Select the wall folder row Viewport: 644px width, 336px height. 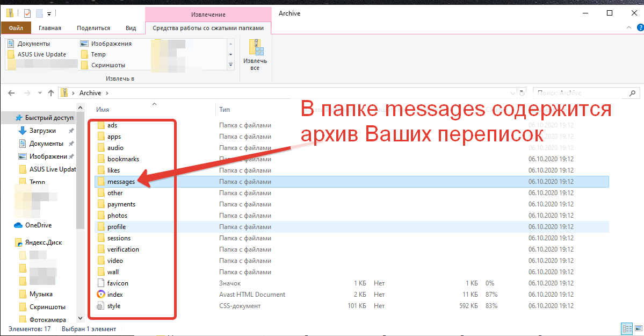click(x=352, y=272)
